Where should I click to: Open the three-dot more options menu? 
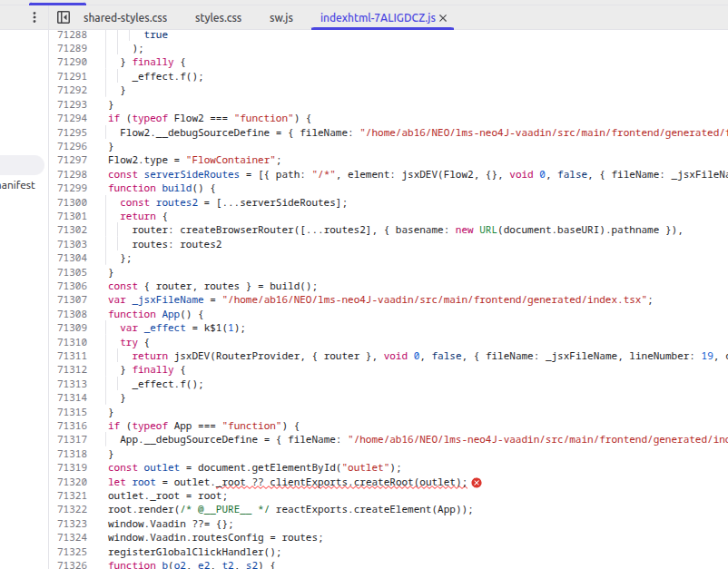coord(34,17)
